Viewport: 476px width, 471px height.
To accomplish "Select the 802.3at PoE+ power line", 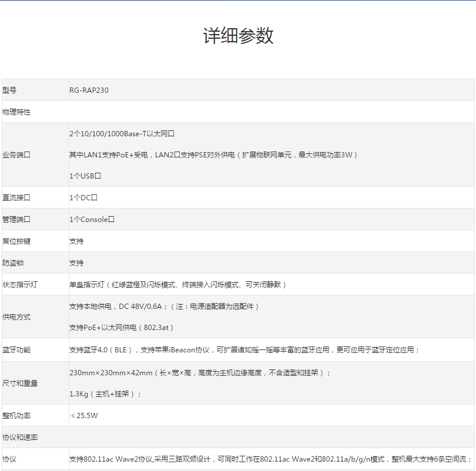I will pos(122,328).
